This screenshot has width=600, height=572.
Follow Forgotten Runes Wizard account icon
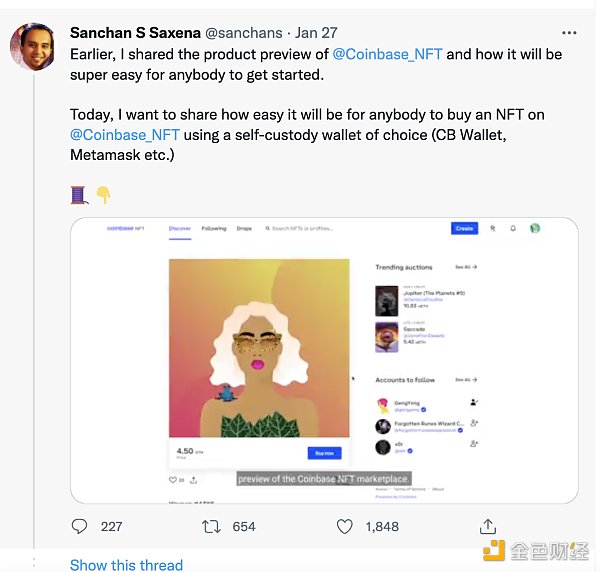click(473, 423)
